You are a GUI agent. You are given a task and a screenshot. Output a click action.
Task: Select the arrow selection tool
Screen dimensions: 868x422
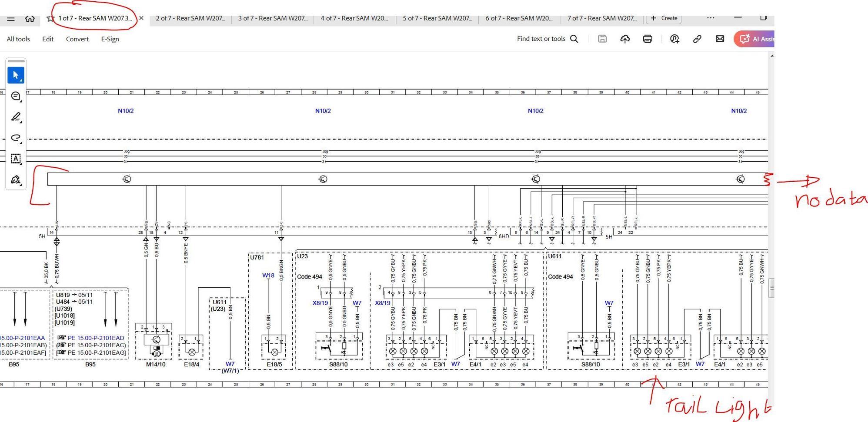tap(16, 75)
